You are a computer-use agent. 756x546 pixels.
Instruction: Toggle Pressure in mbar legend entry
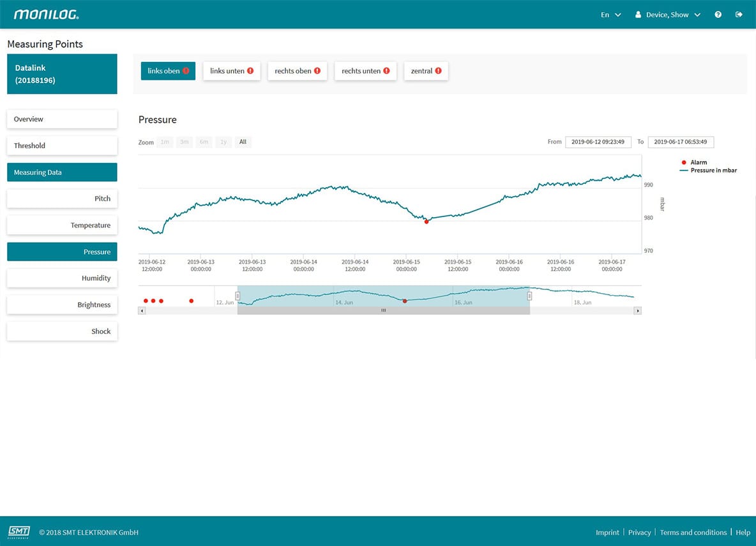pyautogui.click(x=713, y=171)
